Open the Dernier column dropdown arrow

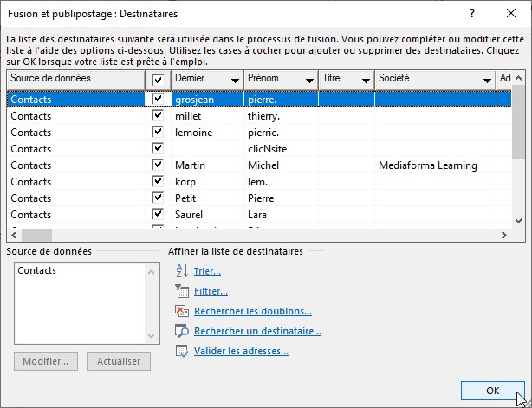[234, 81]
